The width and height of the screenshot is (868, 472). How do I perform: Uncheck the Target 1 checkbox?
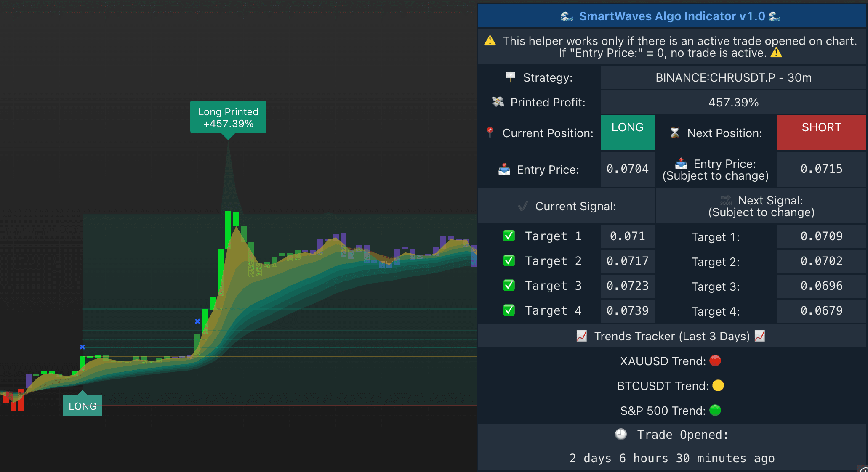click(509, 236)
